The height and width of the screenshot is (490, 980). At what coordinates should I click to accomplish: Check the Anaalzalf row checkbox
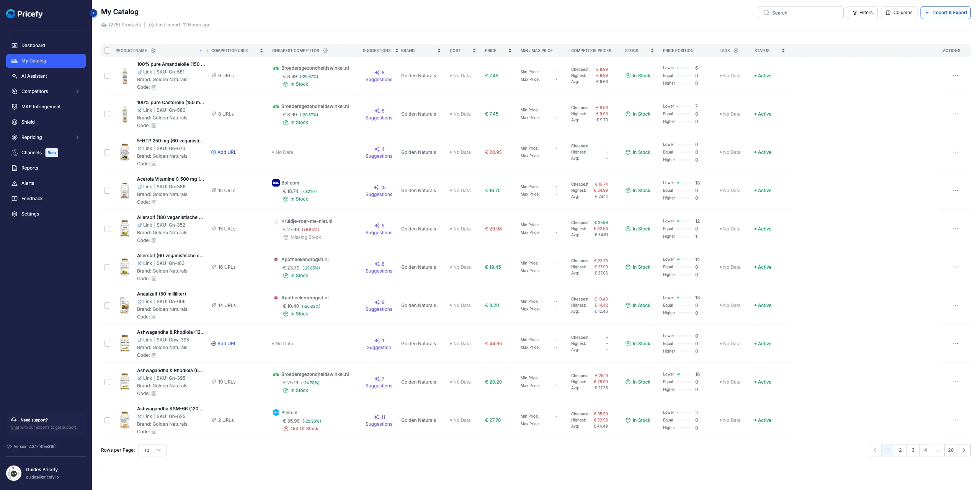pos(107,305)
